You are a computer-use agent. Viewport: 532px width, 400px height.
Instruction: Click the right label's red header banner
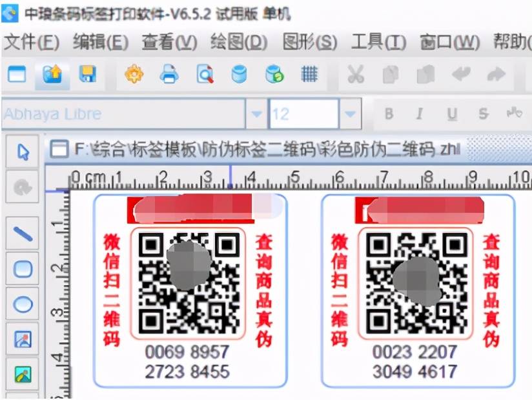coord(418,210)
